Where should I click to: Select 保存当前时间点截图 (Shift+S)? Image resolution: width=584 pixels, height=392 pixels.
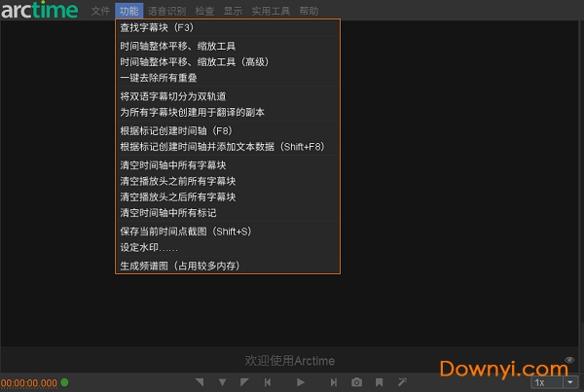pos(228,232)
